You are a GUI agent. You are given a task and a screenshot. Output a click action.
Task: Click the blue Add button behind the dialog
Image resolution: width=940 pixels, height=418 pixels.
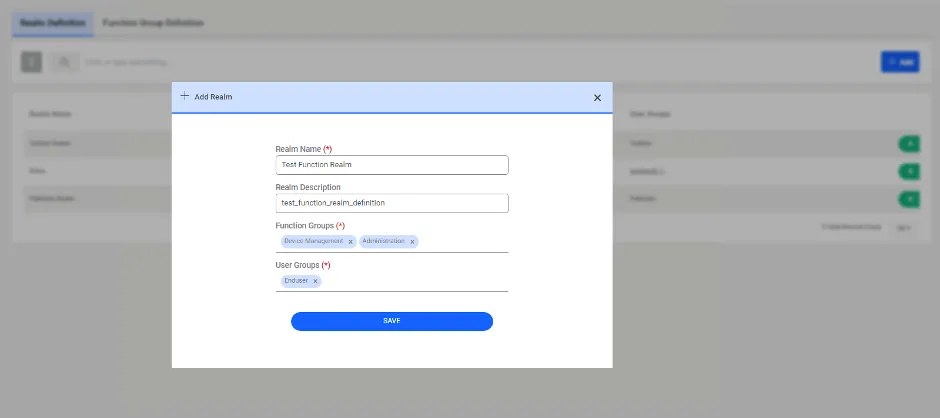tap(900, 62)
